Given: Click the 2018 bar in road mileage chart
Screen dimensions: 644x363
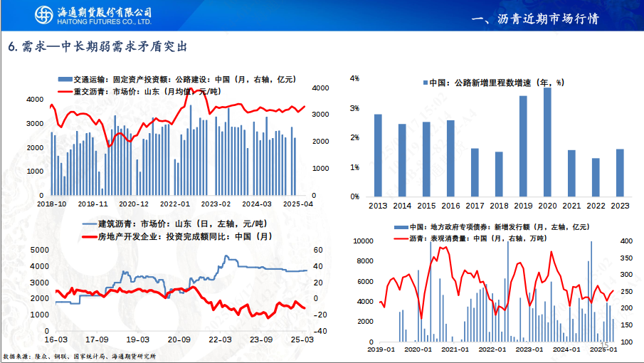Looking at the screenshot, I should tap(499, 174).
